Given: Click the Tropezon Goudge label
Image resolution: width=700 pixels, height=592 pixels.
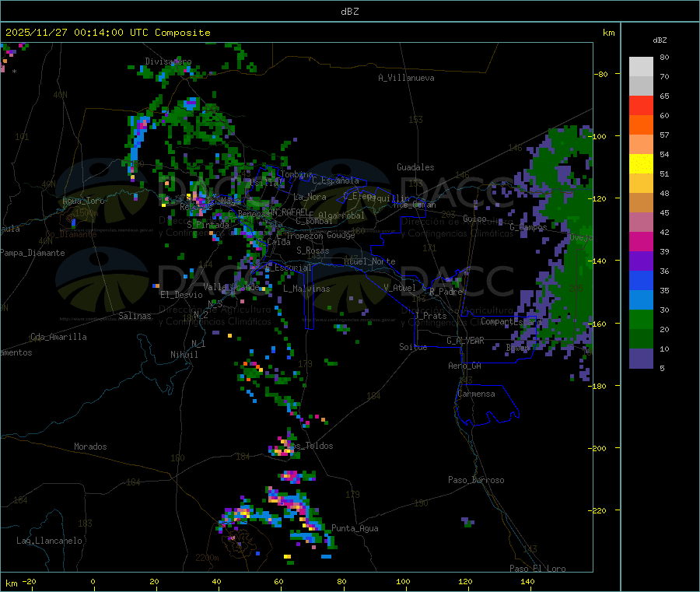Looking at the screenshot, I should click(320, 235).
